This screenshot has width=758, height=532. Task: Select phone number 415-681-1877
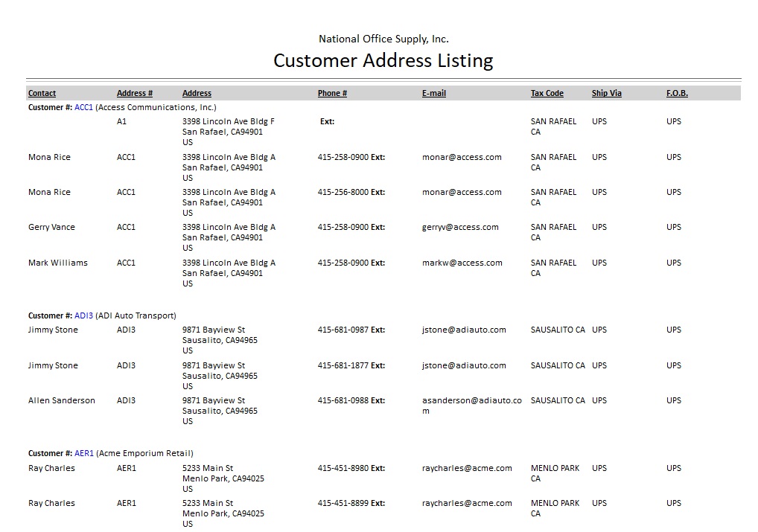(343, 365)
